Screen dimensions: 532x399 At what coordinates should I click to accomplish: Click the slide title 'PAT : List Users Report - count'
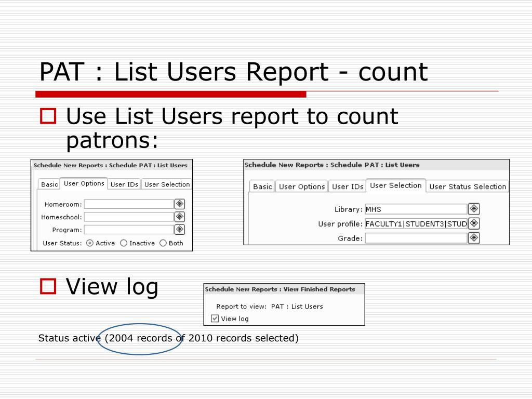(x=233, y=72)
